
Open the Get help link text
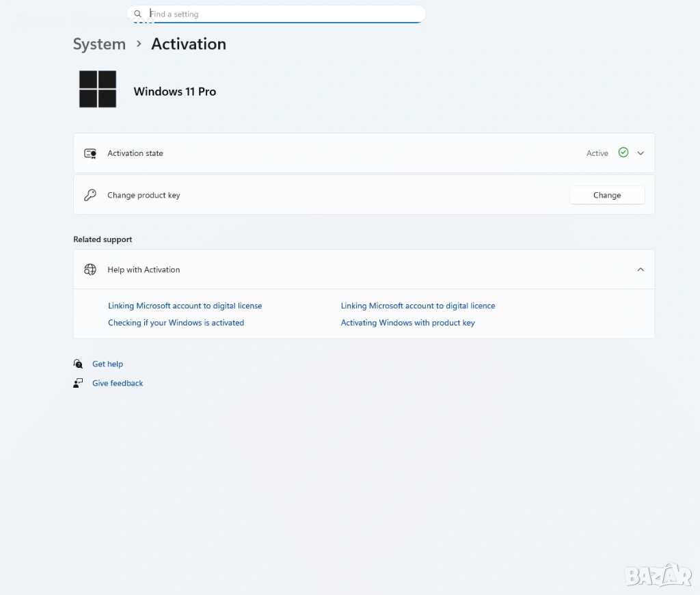107,364
